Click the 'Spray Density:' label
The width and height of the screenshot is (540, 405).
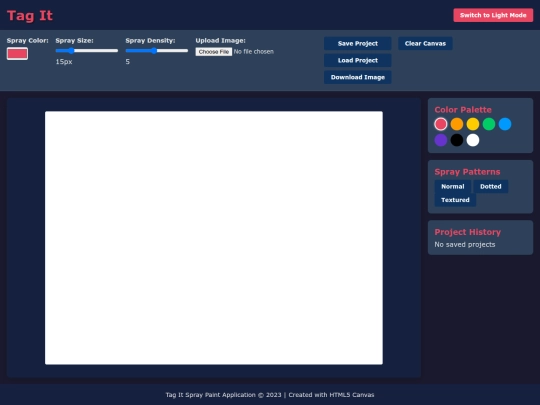click(x=150, y=41)
